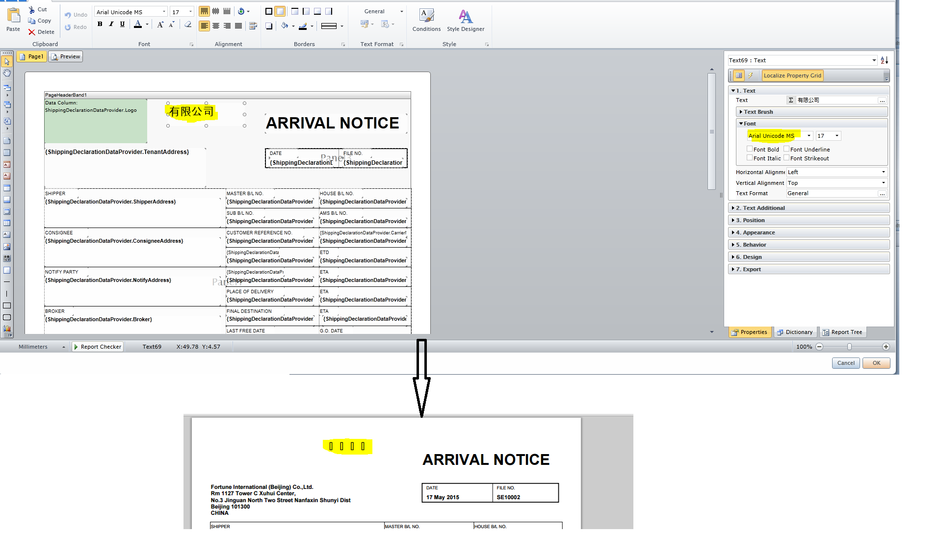This screenshot has width=941, height=560.
Task: Select the Rounded Rectangle primitive in toolbox
Action: (x=7, y=317)
